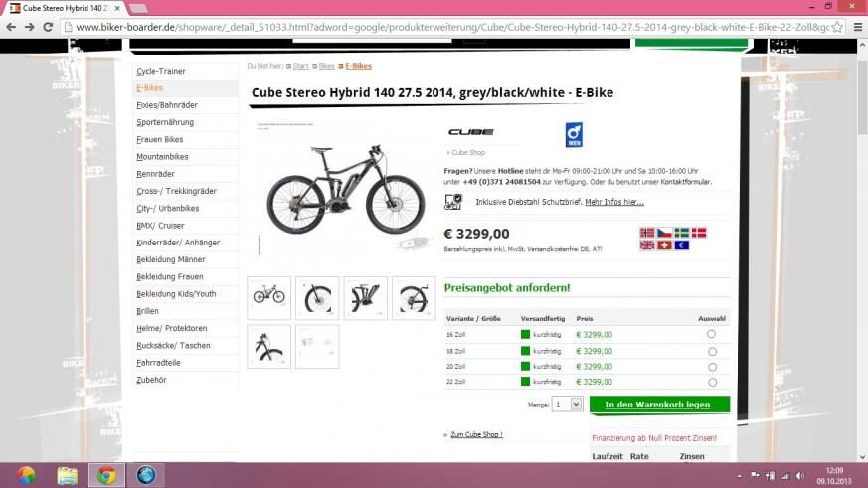Click the Chrome taskbar icon
The image size is (868, 488).
[106, 475]
